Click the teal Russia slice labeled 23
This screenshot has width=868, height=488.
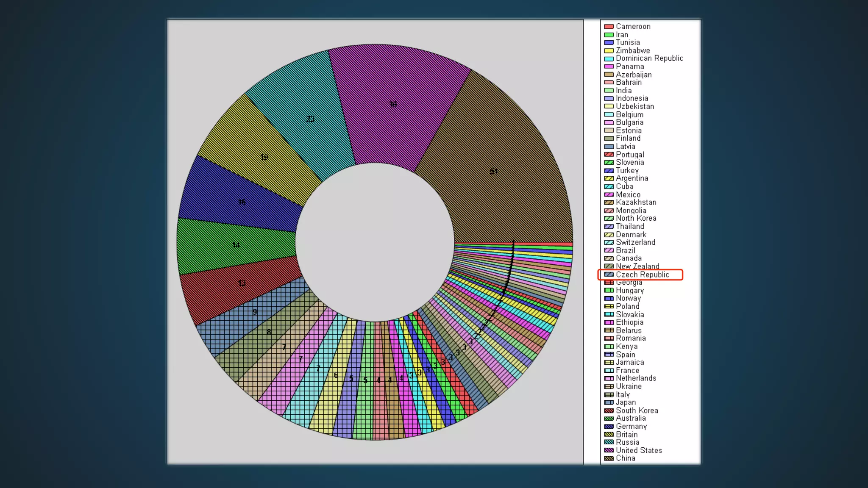(310, 119)
